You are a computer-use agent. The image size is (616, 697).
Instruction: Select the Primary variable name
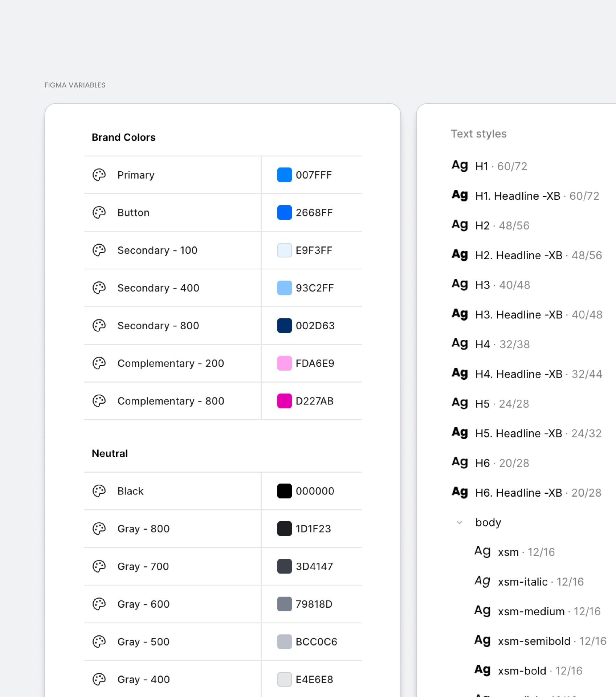[x=136, y=175]
